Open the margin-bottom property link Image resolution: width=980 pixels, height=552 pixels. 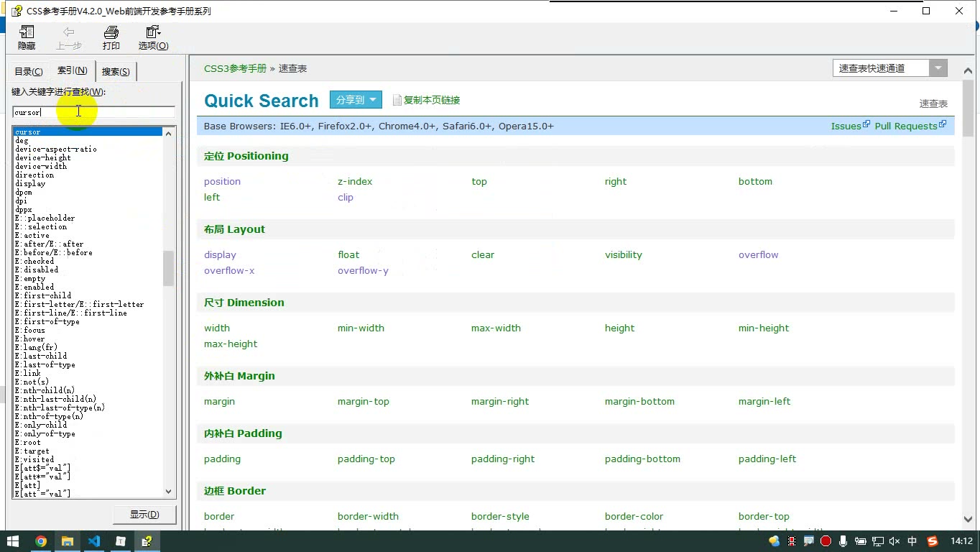pyautogui.click(x=639, y=401)
